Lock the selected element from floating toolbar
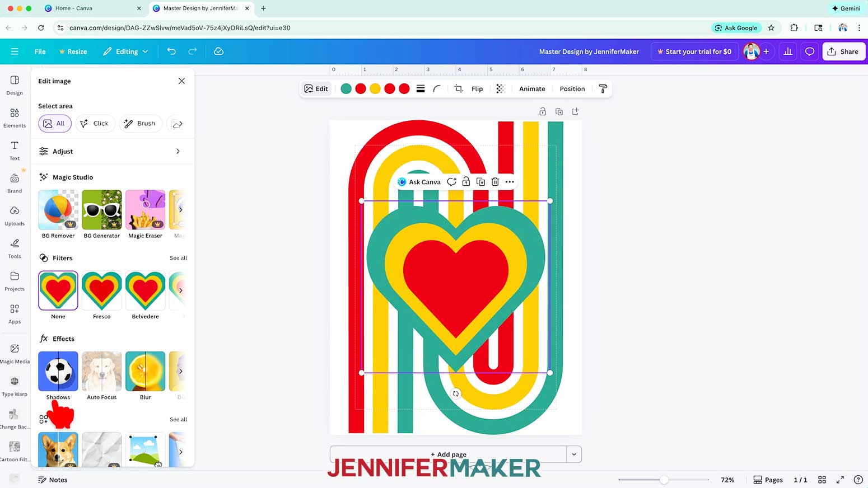Image resolution: width=868 pixels, height=488 pixels. pos(466,182)
